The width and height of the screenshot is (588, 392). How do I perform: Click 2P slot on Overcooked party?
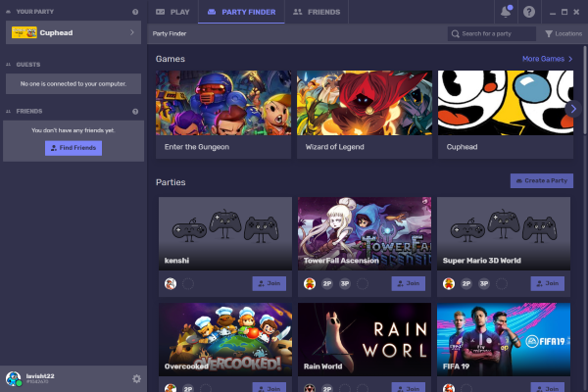(188, 388)
